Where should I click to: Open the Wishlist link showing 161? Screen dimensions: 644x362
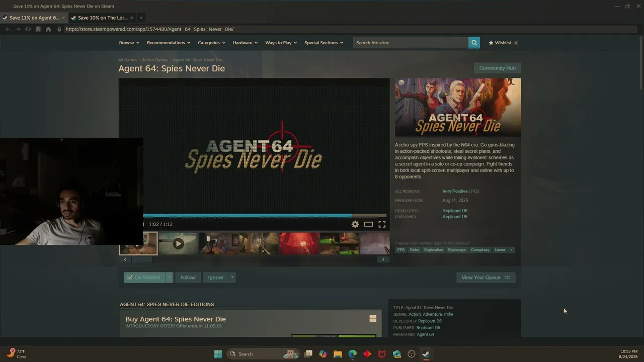click(504, 43)
